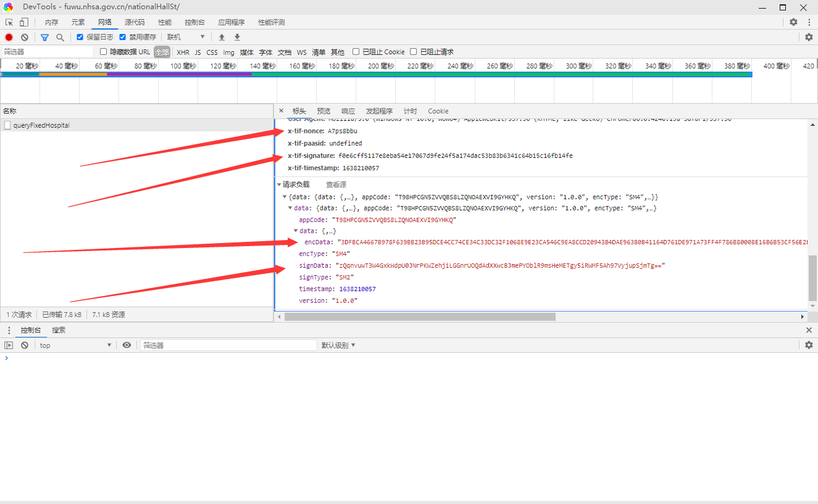Open console settings gear
The height and width of the screenshot is (504, 818).
(809, 345)
